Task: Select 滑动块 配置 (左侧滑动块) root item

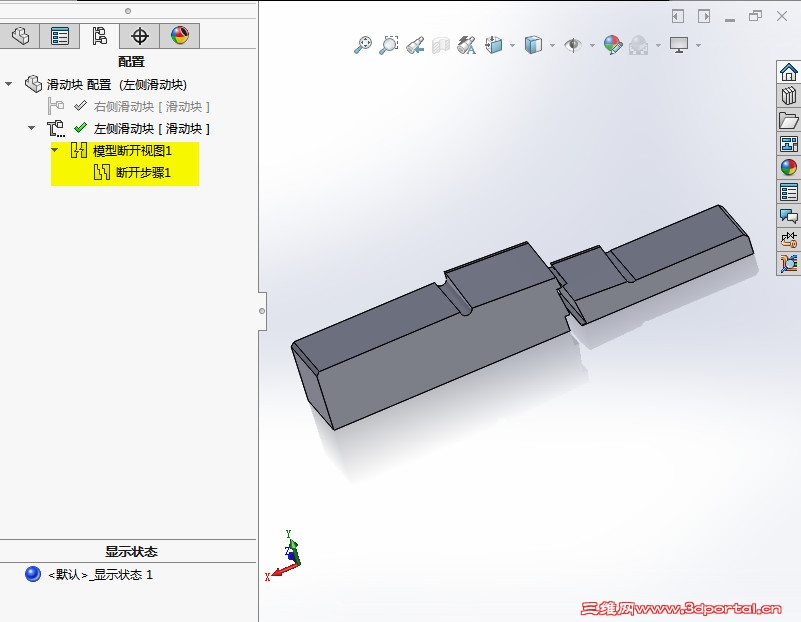Action: (116, 84)
